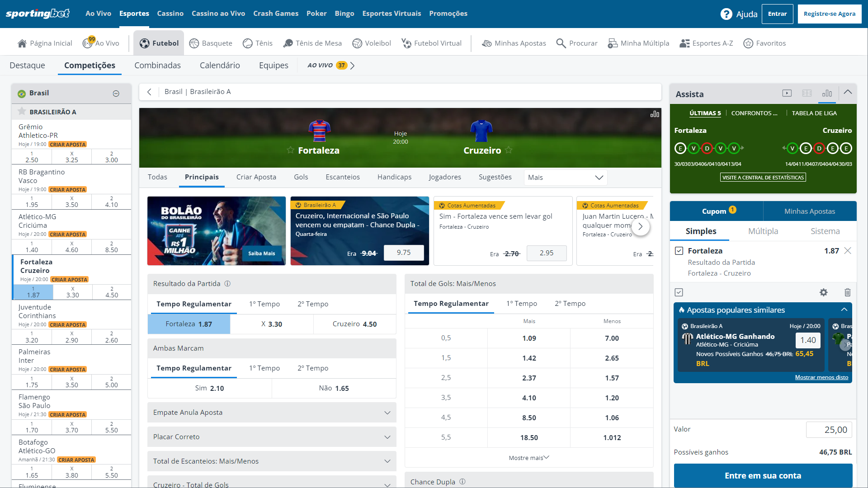This screenshot has height=488, width=868.
Task: Collapse the Brasil section
Action: [x=116, y=94]
